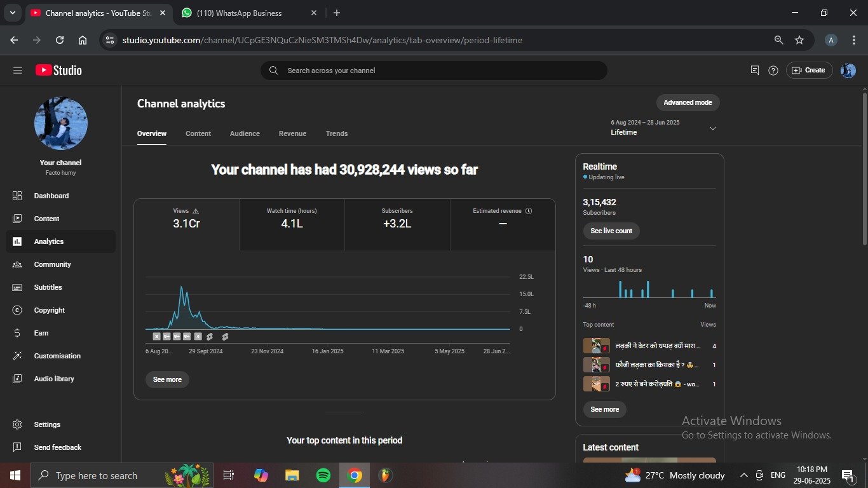Open Spotify from the taskbar
This screenshot has width=868, height=488.
[x=323, y=475]
